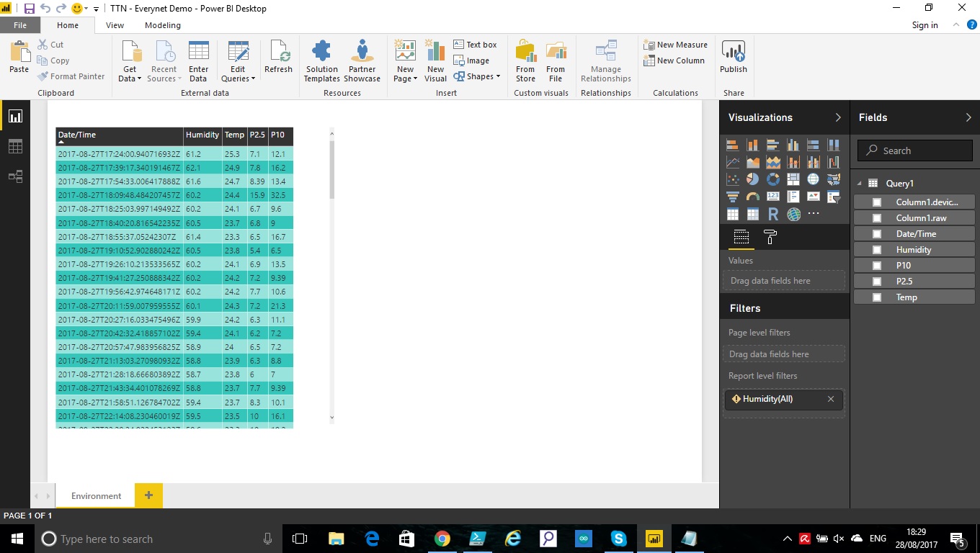Click New Measure button
The image size is (980, 553).
coord(675,45)
